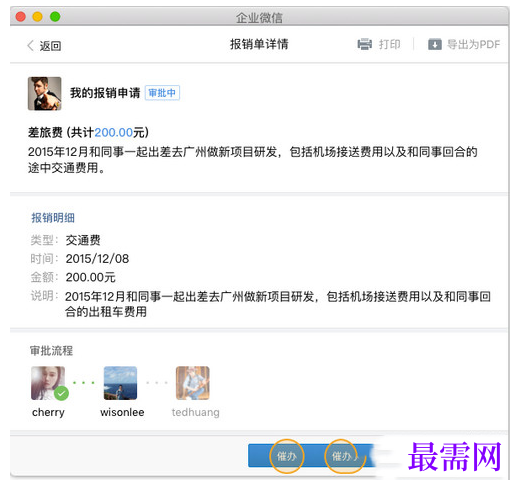The image size is (520, 488).
Task: Select the 我的报销申请 heading
Action: click(x=105, y=93)
